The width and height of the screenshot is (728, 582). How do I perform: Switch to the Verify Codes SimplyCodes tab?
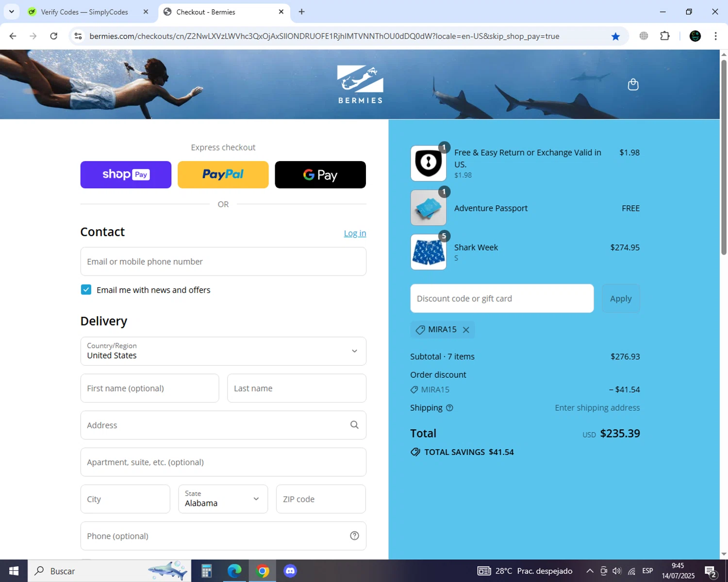pyautogui.click(x=87, y=12)
